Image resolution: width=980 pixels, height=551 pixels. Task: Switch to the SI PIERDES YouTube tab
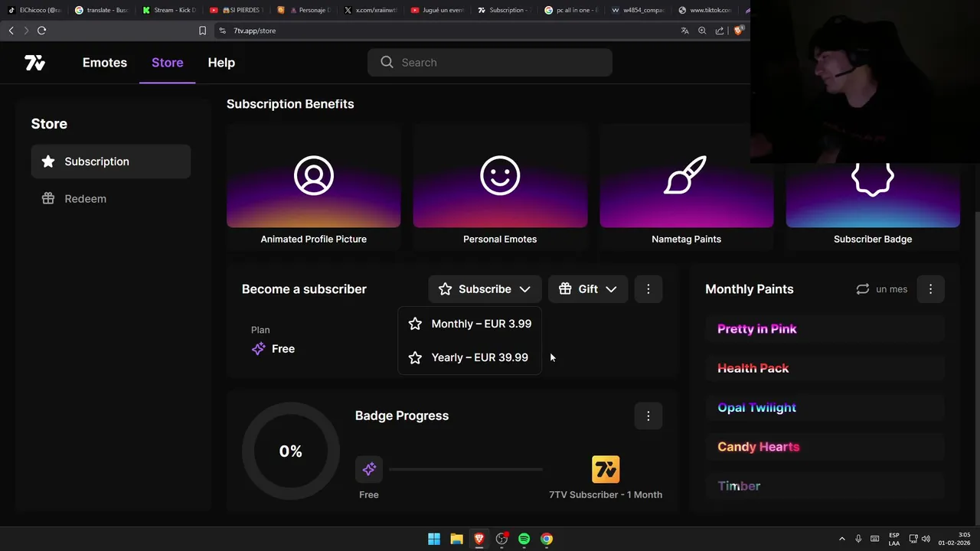click(237, 10)
